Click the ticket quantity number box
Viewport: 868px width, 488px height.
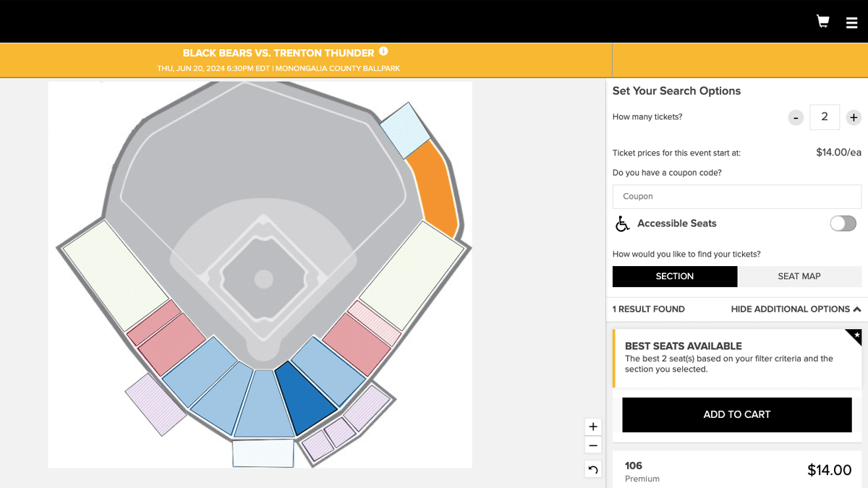tap(825, 117)
